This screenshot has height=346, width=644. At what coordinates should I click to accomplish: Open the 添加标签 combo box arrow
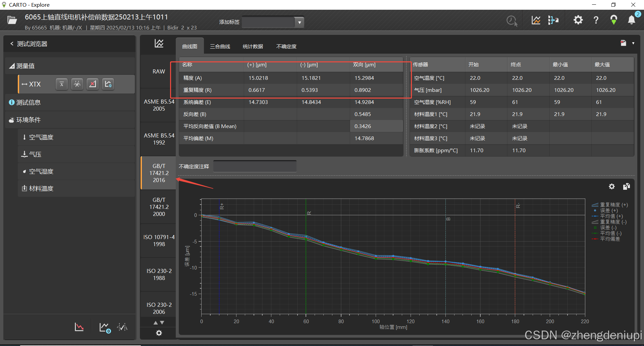[x=300, y=22]
